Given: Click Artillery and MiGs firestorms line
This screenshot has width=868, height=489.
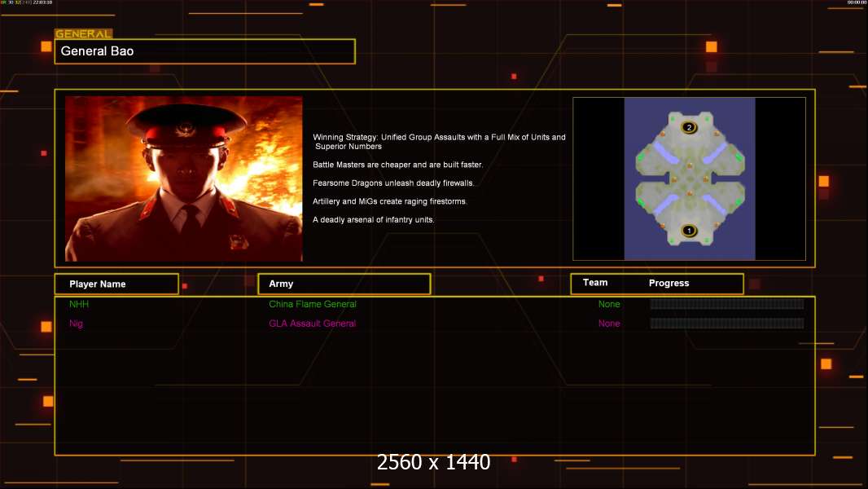Looking at the screenshot, I should click(x=390, y=201).
